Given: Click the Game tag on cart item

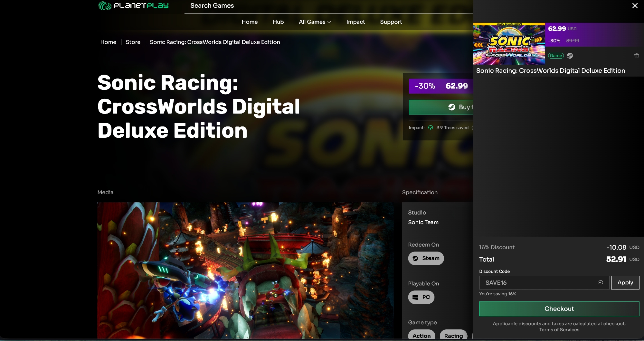Looking at the screenshot, I should click(556, 56).
